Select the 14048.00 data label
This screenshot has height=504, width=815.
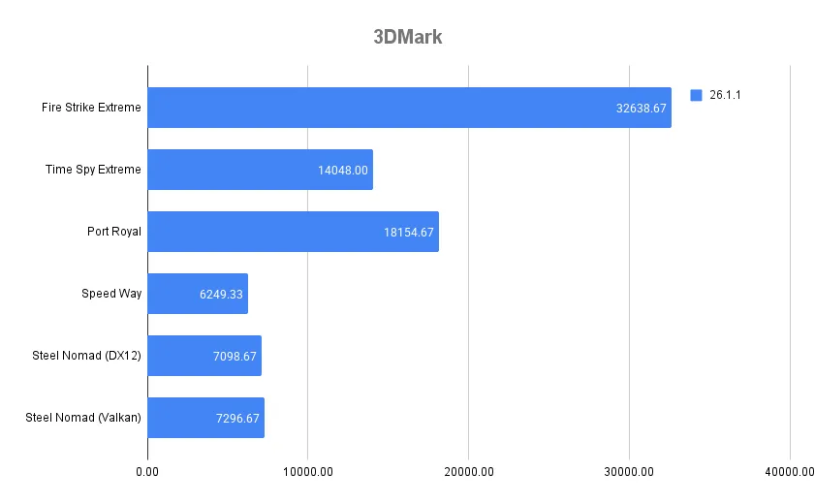342,171
